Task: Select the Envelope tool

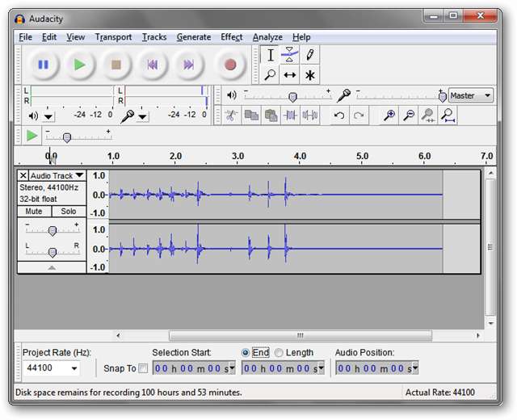Action: click(289, 55)
